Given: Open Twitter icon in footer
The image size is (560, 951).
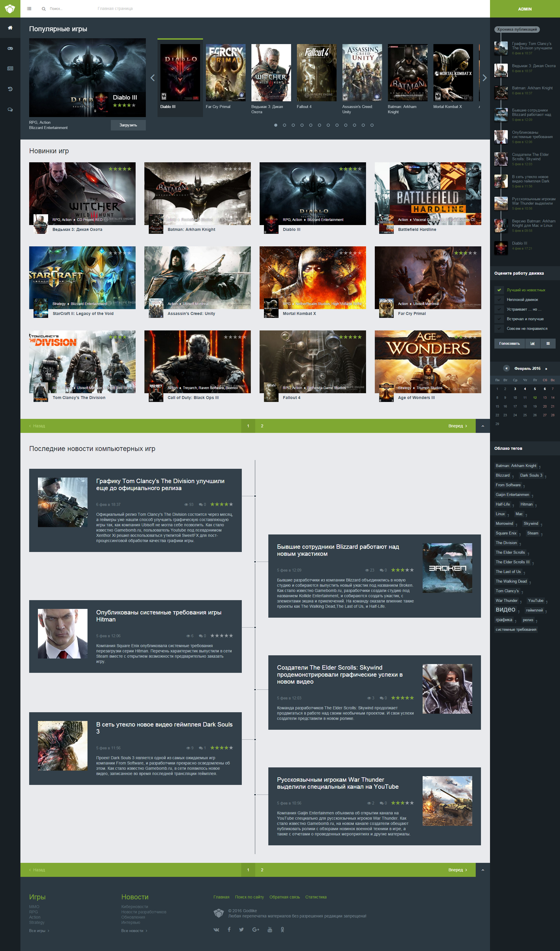Looking at the screenshot, I should [242, 929].
